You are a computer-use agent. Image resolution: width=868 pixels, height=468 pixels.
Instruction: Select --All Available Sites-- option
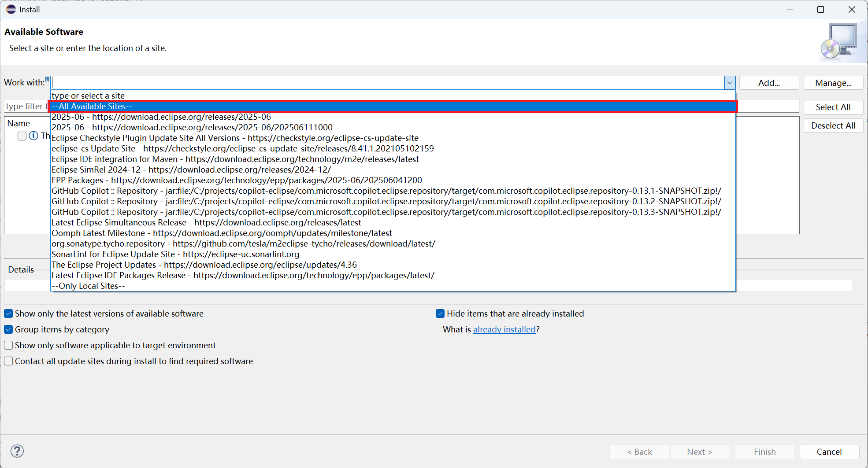point(393,106)
